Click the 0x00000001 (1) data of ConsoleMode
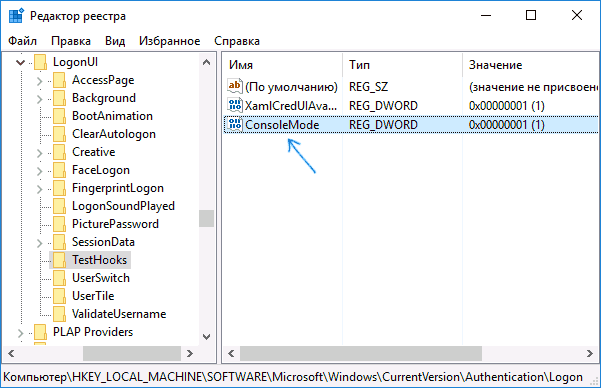Screen dimensions: 601x388 (x=506, y=125)
